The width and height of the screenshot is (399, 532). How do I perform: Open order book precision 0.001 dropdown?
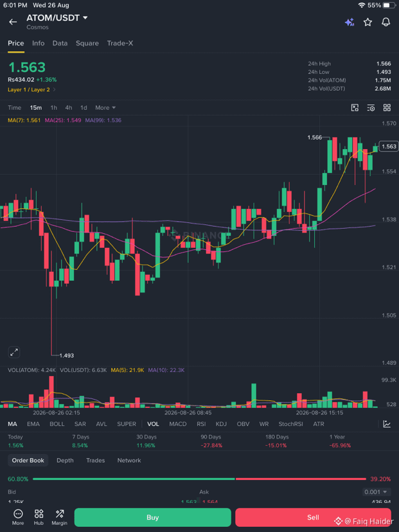(376, 492)
